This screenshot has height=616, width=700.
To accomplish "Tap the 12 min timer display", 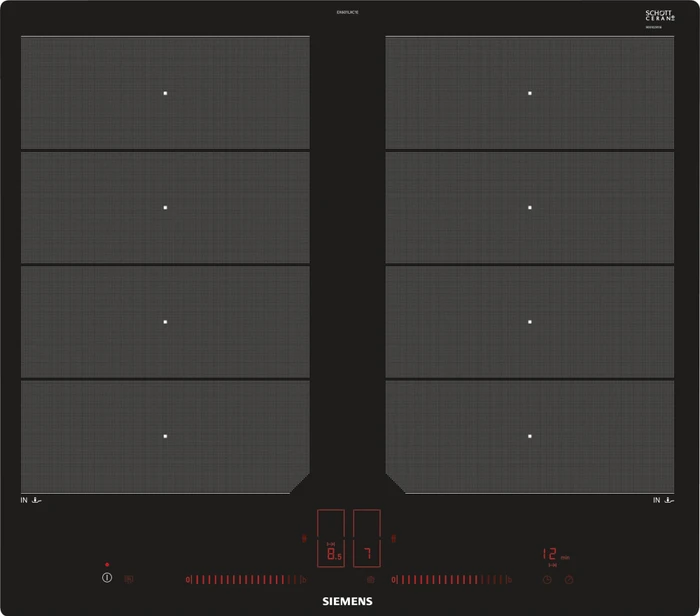I will [x=556, y=554].
